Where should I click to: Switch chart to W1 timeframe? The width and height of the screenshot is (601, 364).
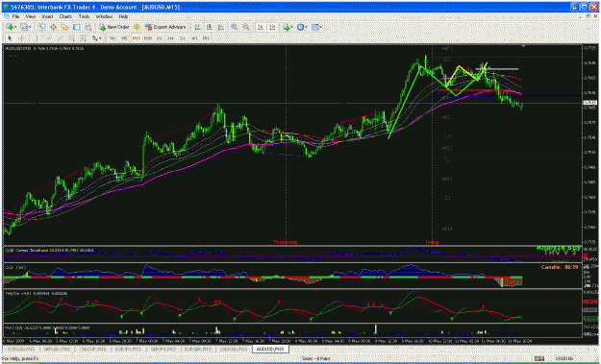194,38
